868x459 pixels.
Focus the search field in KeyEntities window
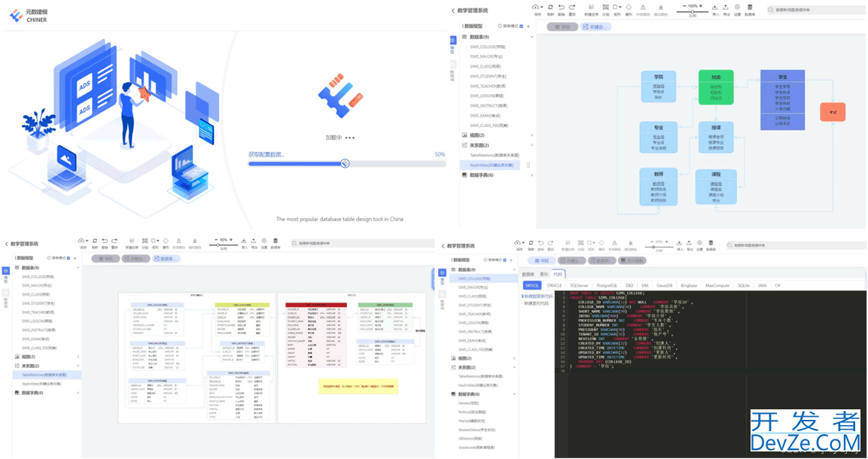[x=815, y=10]
